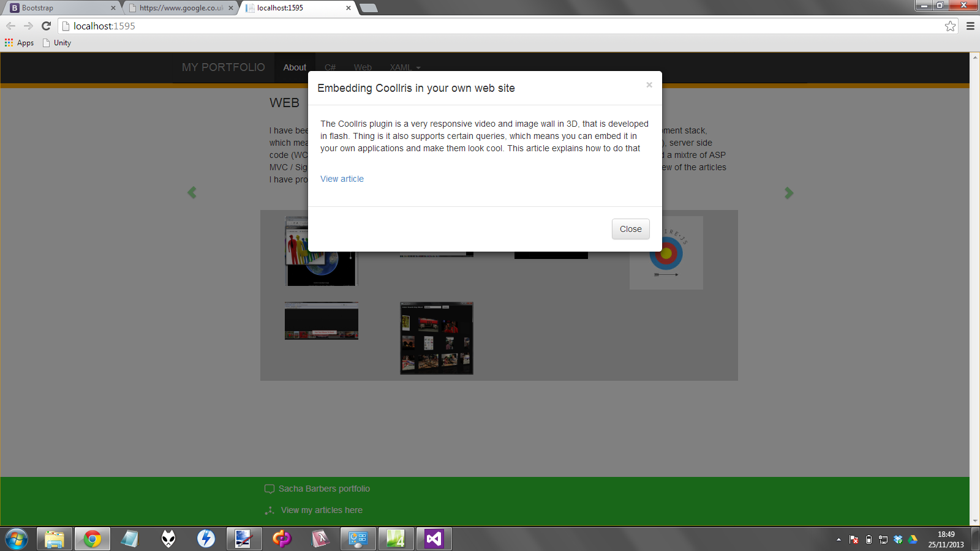The height and width of the screenshot is (551, 980).
Task: Click the page scrollbar down arrow
Action: (x=975, y=521)
